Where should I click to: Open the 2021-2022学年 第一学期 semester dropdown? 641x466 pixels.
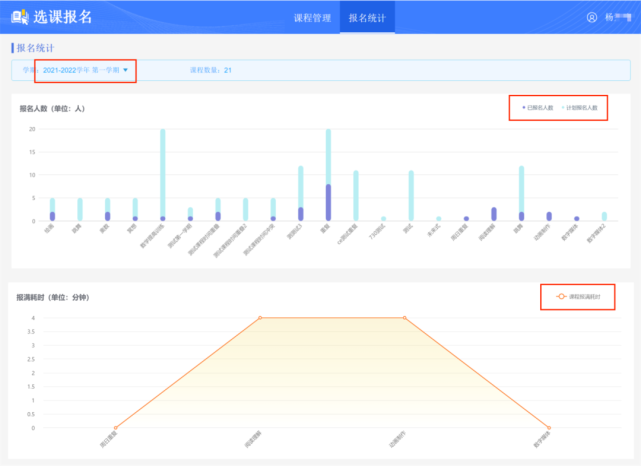[85, 70]
